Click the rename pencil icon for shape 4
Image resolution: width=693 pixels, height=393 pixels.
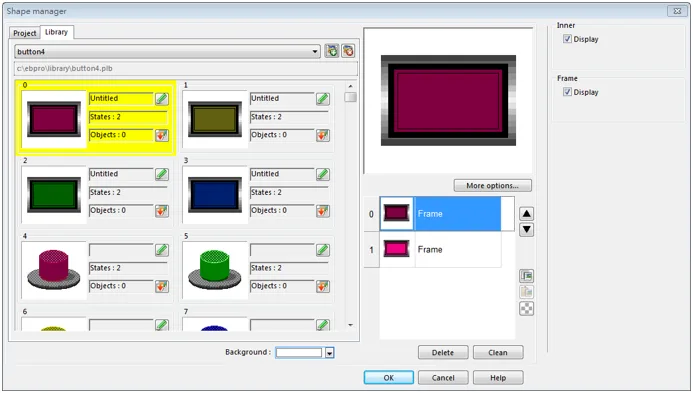click(x=162, y=250)
